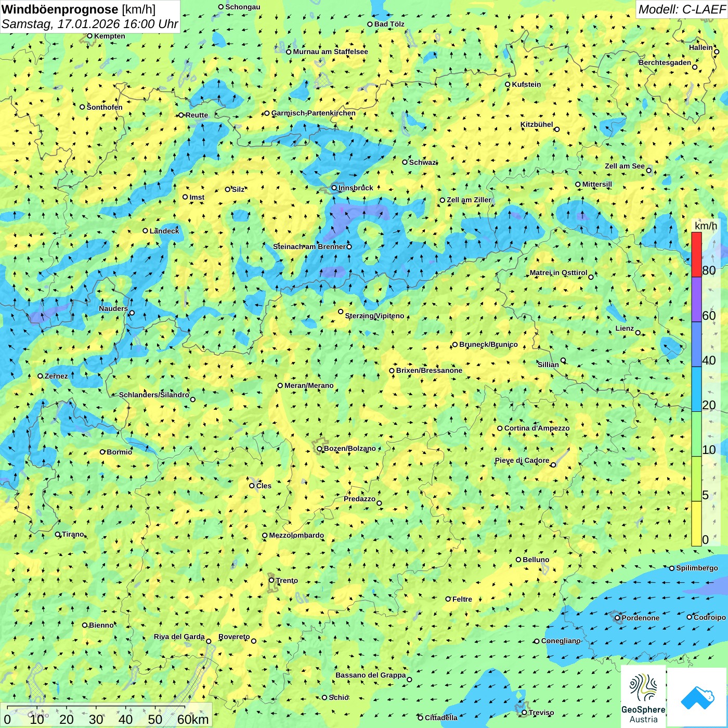Click the Reutte label

pos(197,115)
